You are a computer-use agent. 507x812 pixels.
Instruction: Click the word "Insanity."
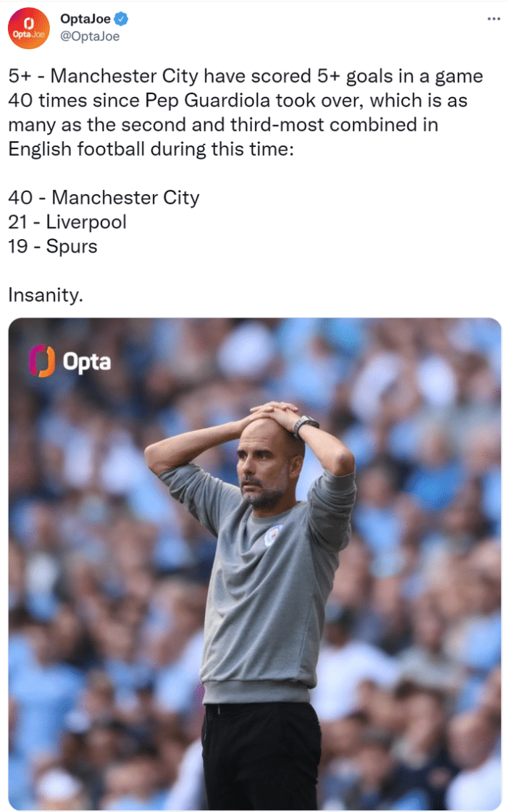pos(46,295)
